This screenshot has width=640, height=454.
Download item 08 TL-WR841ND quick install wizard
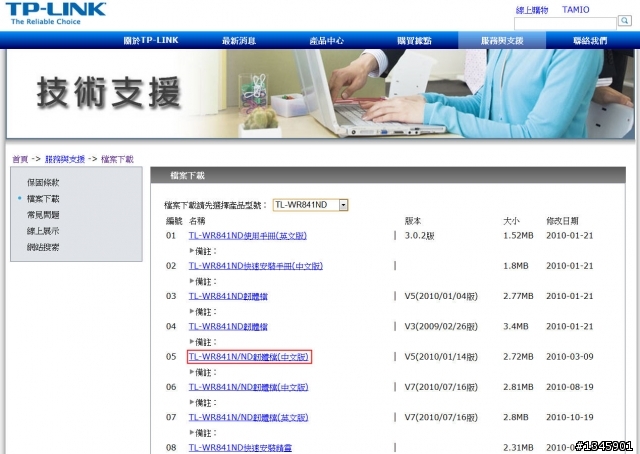click(240, 447)
